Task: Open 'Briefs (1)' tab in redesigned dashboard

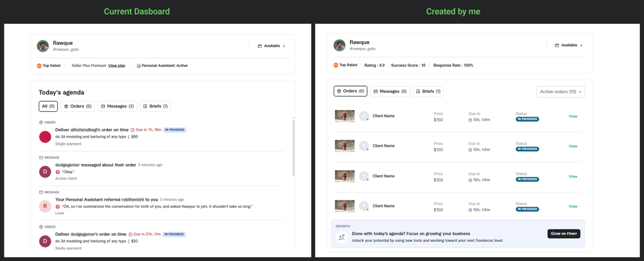Action: coord(428,92)
